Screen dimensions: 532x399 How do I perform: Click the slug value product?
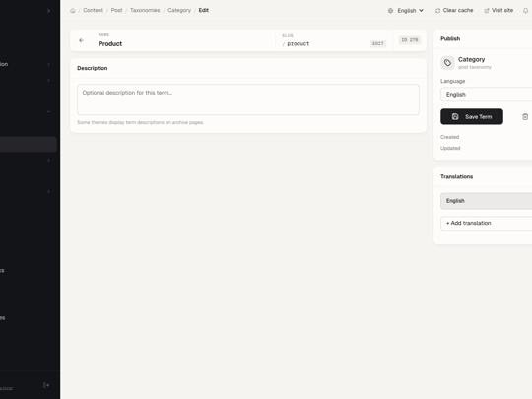pyautogui.click(x=299, y=43)
